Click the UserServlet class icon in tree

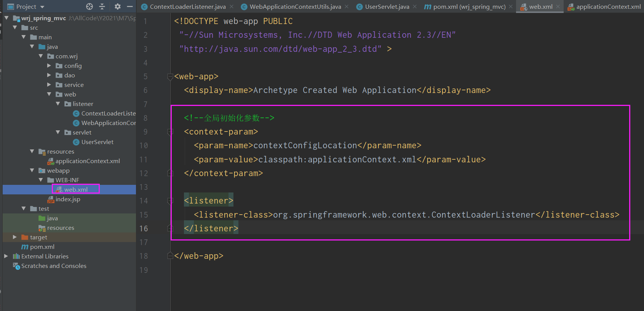pos(76,142)
